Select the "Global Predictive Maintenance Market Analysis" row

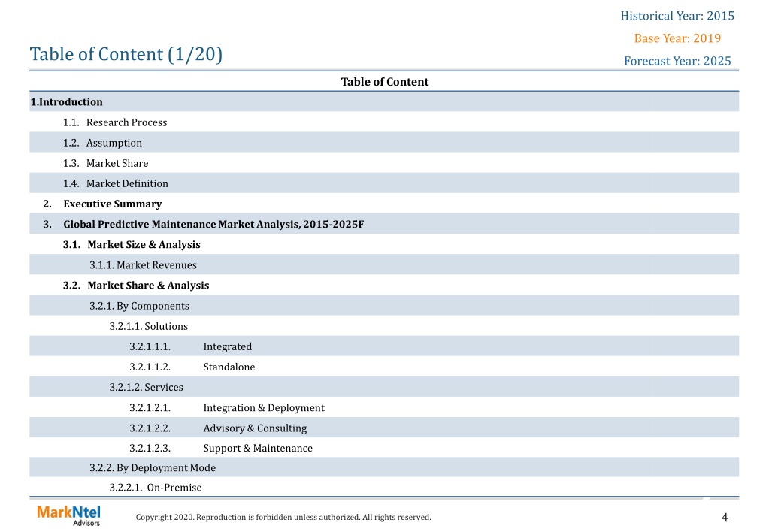coord(384,224)
